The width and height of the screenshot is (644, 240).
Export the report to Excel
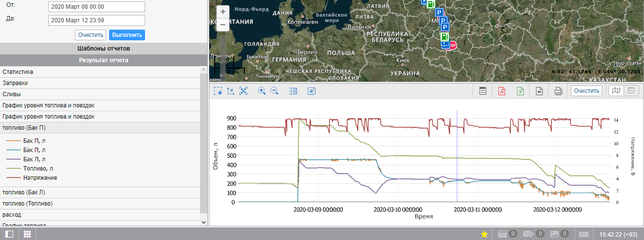pos(520,91)
